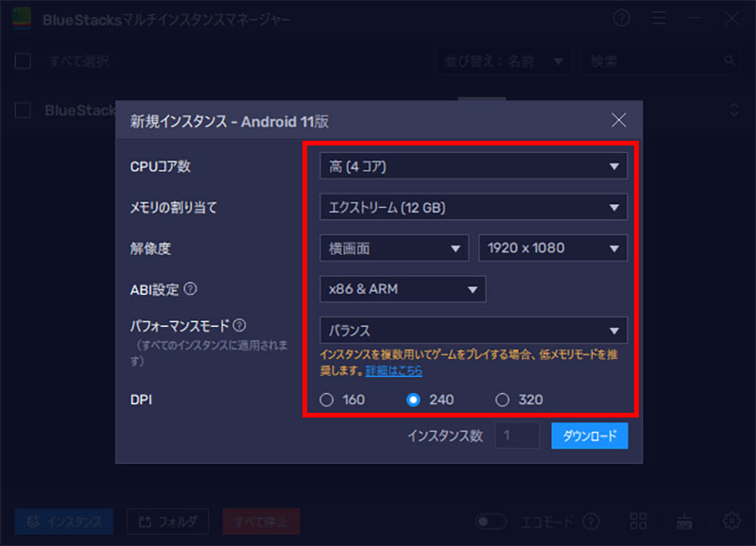Expand the x86 & ARM ABI dropdown
This screenshot has height=546, width=756.
click(x=403, y=289)
